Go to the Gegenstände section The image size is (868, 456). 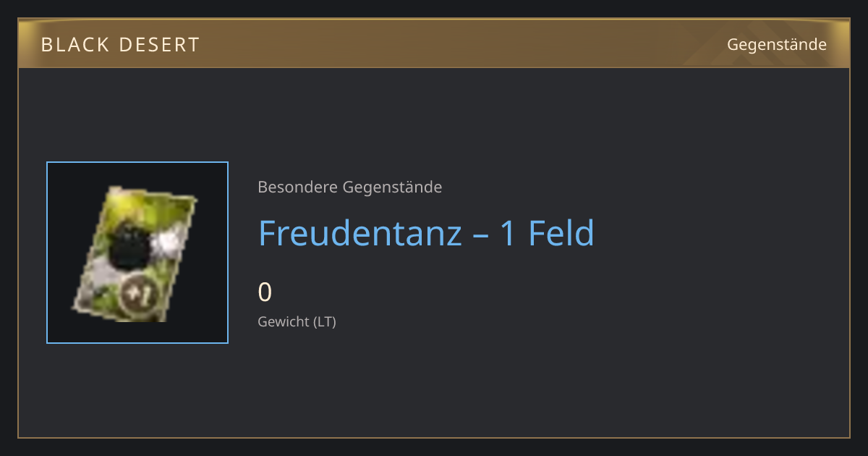click(776, 45)
